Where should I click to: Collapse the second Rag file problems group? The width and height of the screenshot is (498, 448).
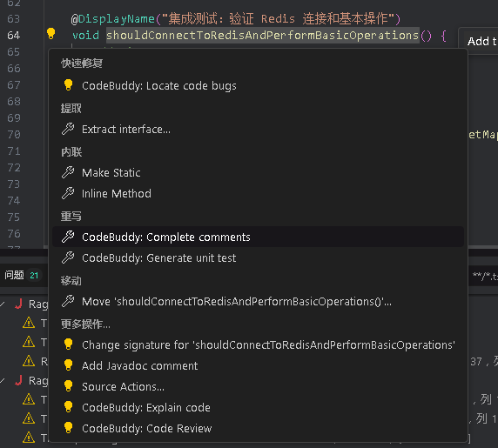click(x=3, y=381)
